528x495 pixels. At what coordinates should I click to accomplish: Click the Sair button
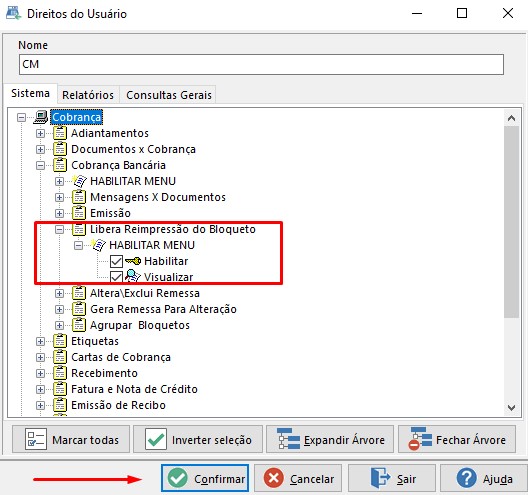(x=392, y=478)
